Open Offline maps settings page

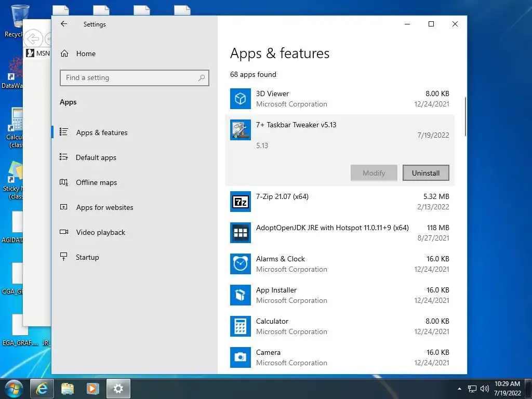click(96, 182)
